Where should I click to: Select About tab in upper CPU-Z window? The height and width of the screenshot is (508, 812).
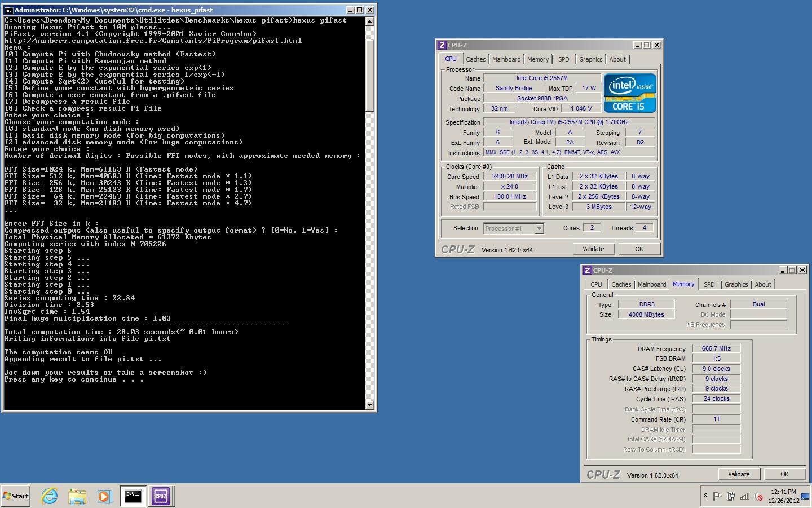617,59
